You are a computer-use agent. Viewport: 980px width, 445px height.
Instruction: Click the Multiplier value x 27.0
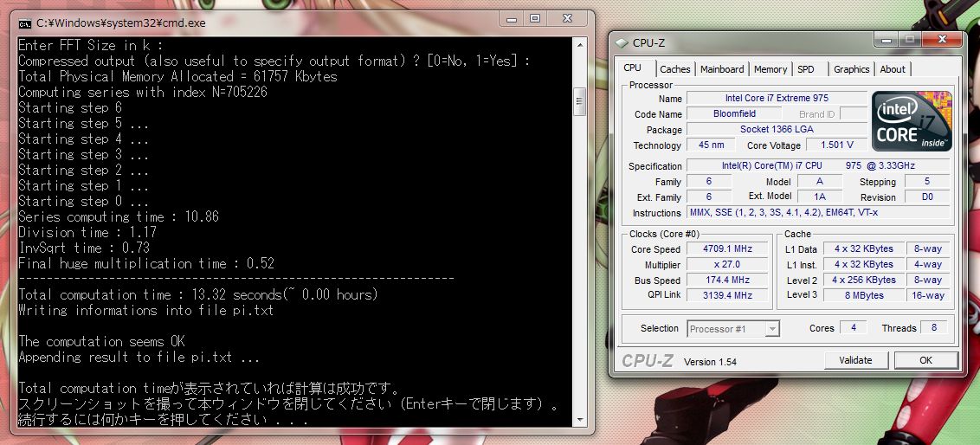727,264
